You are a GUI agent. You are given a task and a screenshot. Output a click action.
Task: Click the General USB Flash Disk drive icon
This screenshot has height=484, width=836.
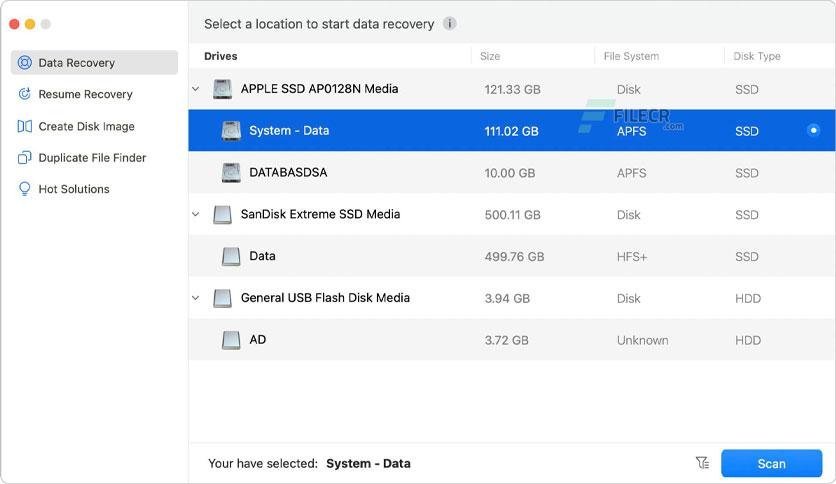222,298
